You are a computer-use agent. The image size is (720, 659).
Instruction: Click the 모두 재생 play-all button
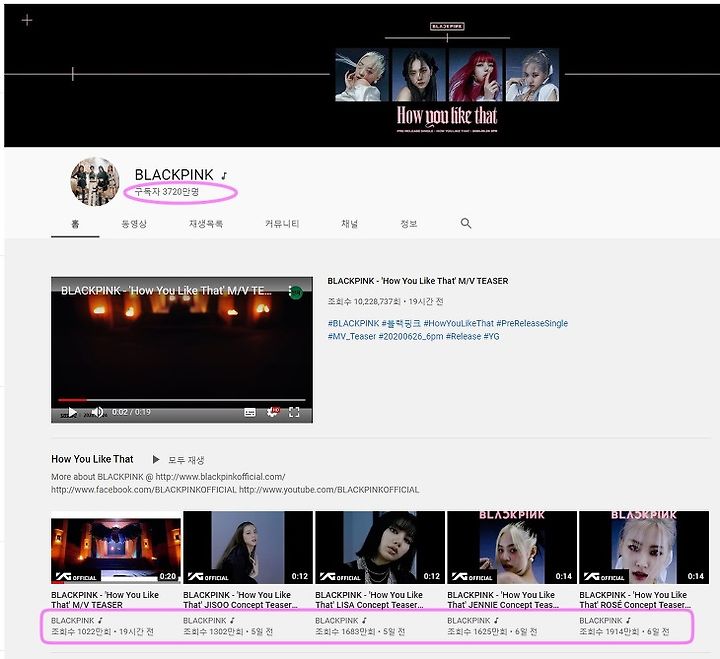coord(179,460)
